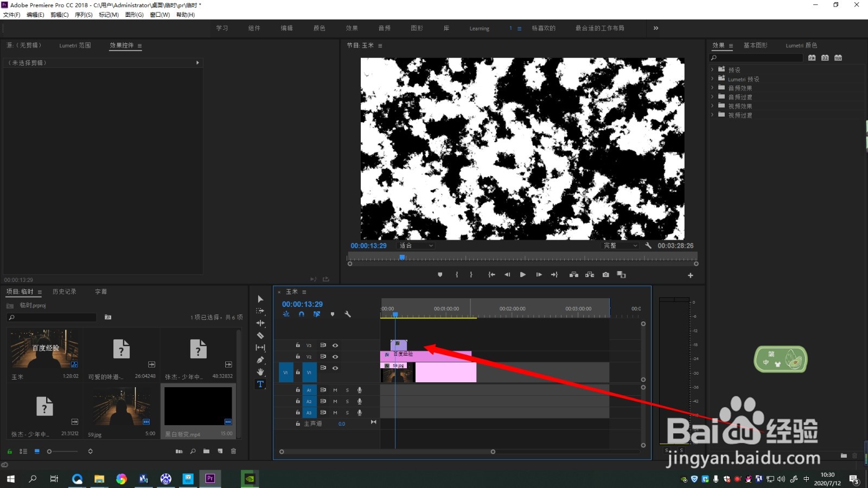Click the New Bin folder icon in the project panel
The image size is (868, 488).
tap(206, 451)
